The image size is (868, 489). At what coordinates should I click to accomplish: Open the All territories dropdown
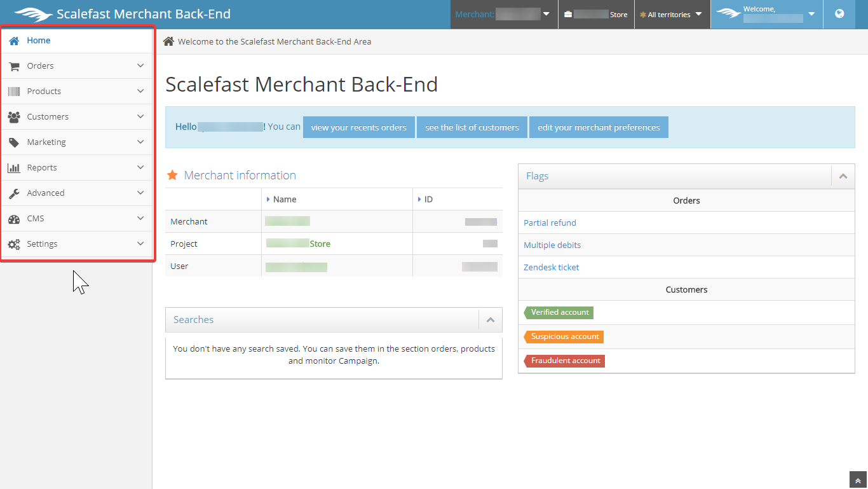pos(672,15)
